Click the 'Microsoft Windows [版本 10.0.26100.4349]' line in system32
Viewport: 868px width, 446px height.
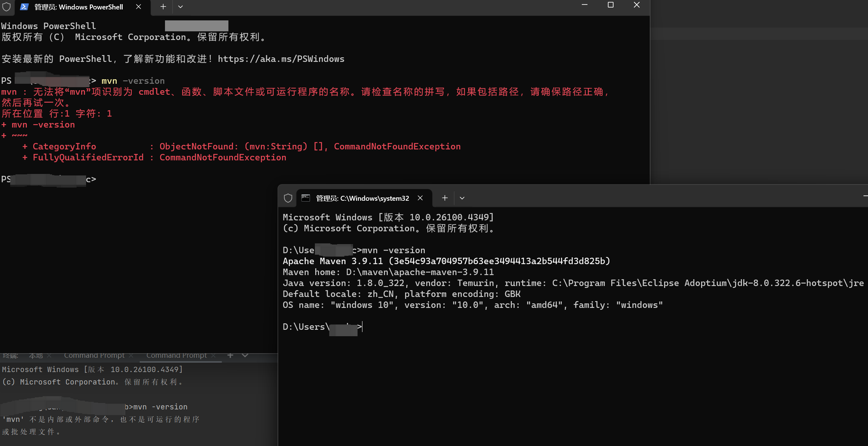point(388,217)
